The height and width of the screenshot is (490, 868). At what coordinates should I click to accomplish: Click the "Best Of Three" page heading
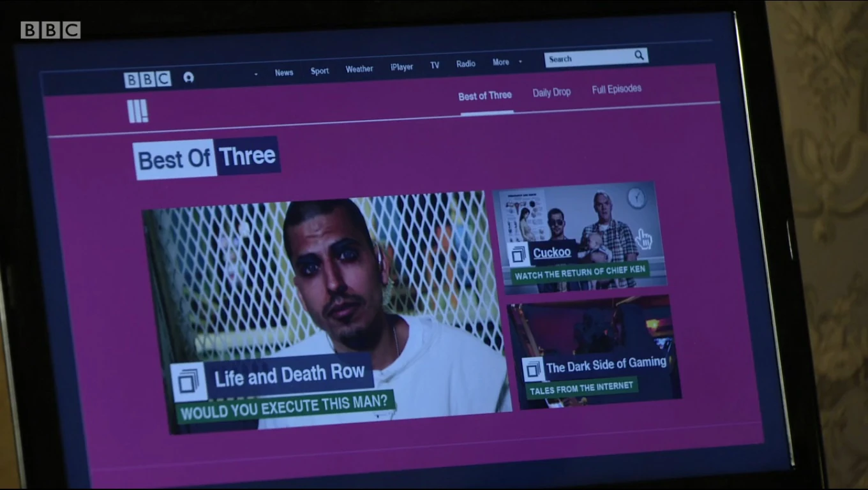point(207,158)
